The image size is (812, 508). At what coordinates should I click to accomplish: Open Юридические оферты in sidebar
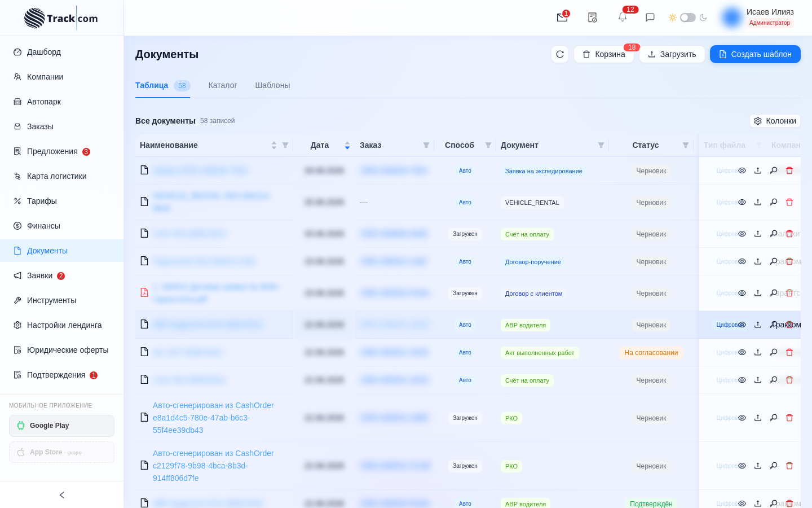point(62,350)
